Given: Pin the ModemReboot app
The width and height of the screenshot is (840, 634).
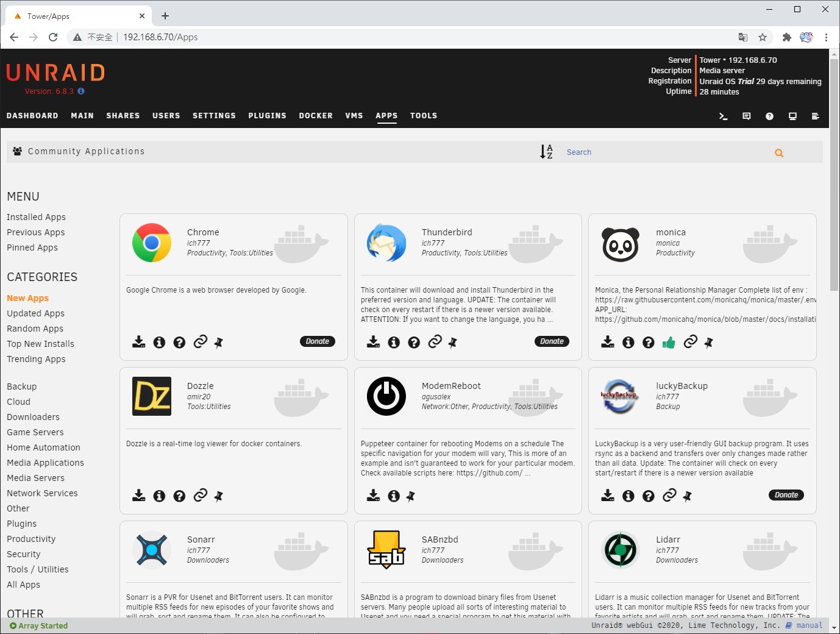Looking at the screenshot, I should point(411,496).
